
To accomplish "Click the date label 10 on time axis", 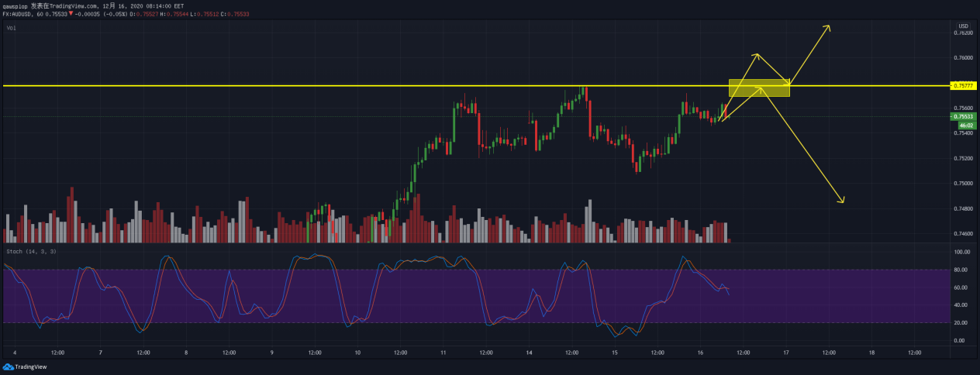I will pyautogui.click(x=357, y=353).
